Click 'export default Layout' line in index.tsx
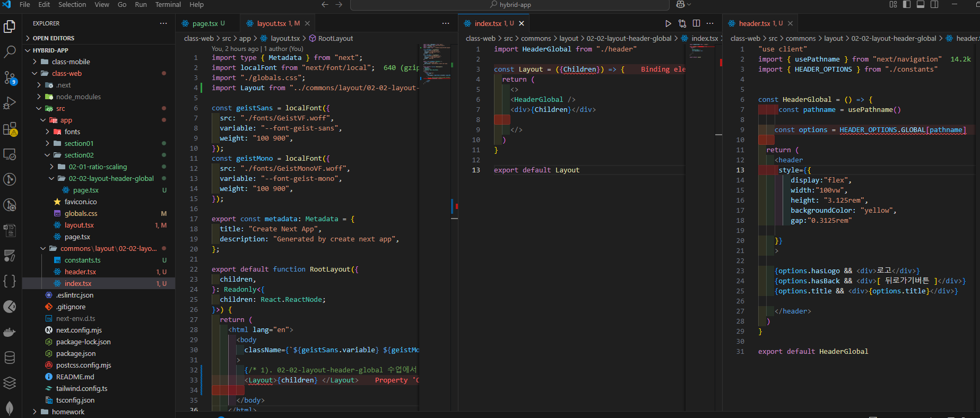The width and height of the screenshot is (980, 418). 536,170
